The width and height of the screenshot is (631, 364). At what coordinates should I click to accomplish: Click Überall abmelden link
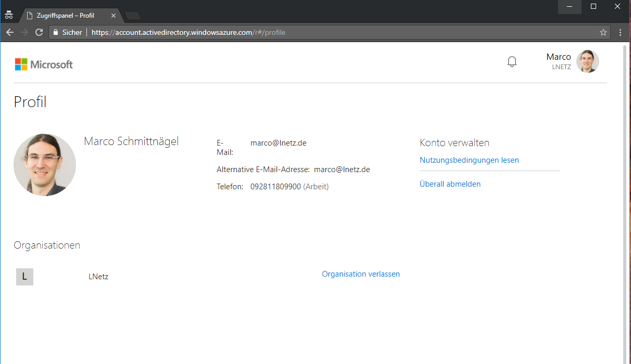[450, 184]
